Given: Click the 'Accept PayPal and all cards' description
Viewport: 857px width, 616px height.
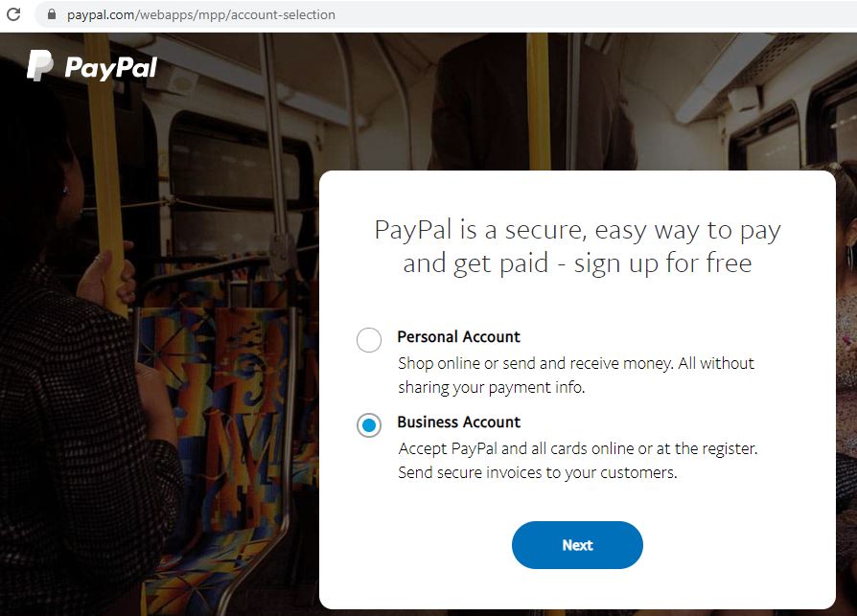Looking at the screenshot, I should (x=578, y=448).
